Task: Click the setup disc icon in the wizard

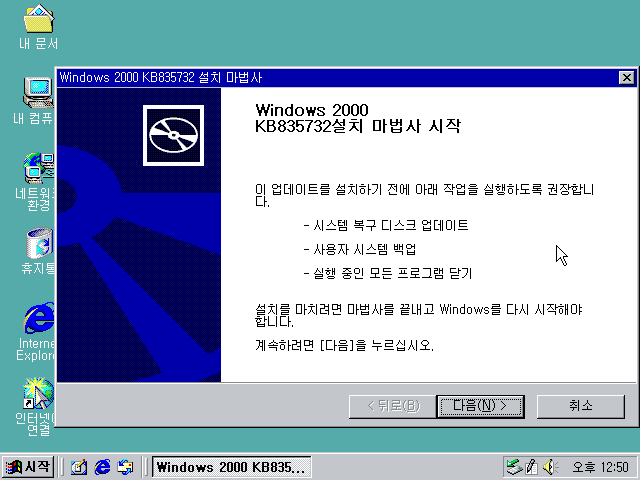Action: (x=173, y=135)
